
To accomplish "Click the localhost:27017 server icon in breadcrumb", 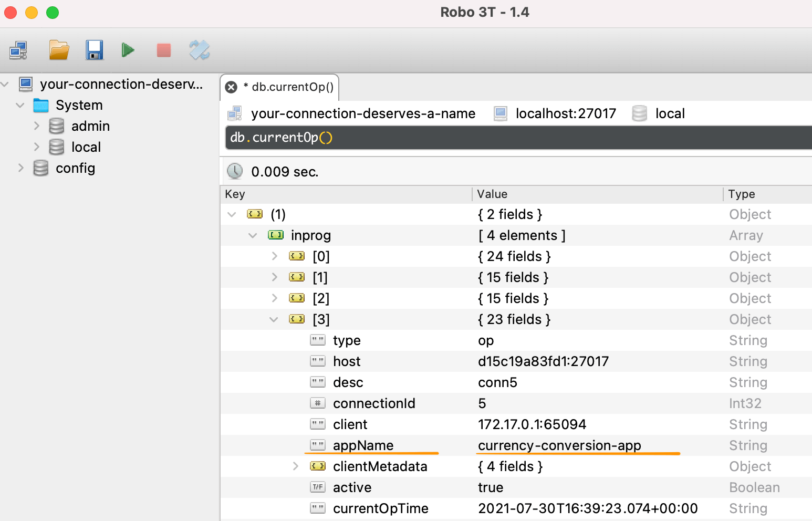I will pos(499,113).
